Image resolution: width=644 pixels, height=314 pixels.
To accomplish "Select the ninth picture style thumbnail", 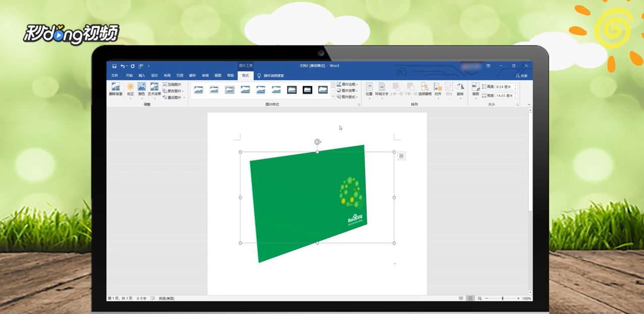I will [323, 90].
